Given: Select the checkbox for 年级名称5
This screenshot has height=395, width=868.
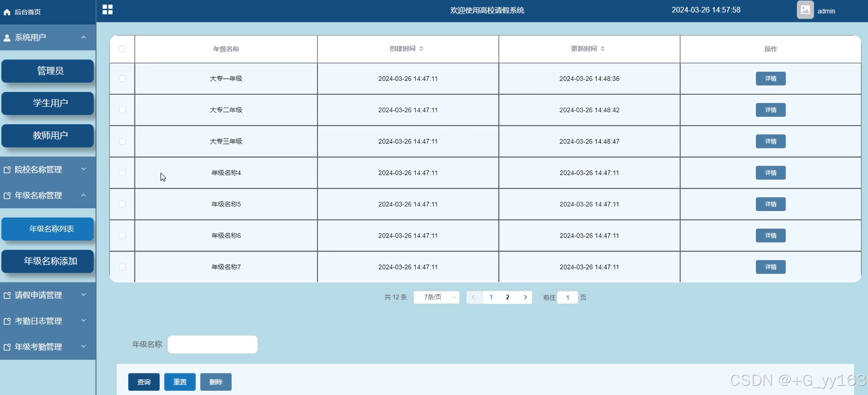Looking at the screenshot, I should (x=122, y=204).
